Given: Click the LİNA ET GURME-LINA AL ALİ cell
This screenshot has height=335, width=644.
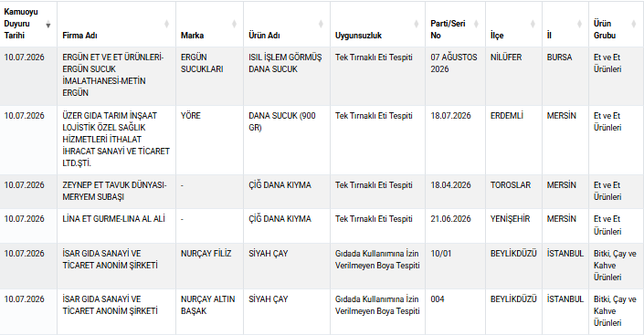Looking at the screenshot, I should point(116,225).
